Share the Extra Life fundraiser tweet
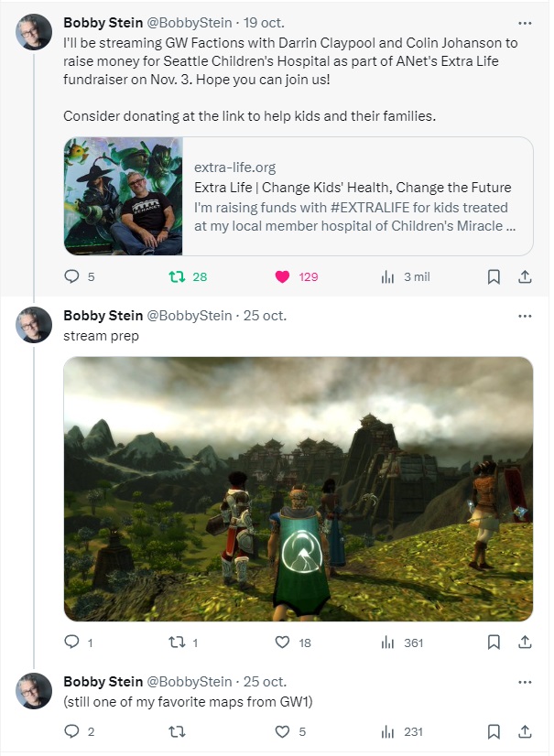This screenshot has width=554, height=756. point(525,276)
